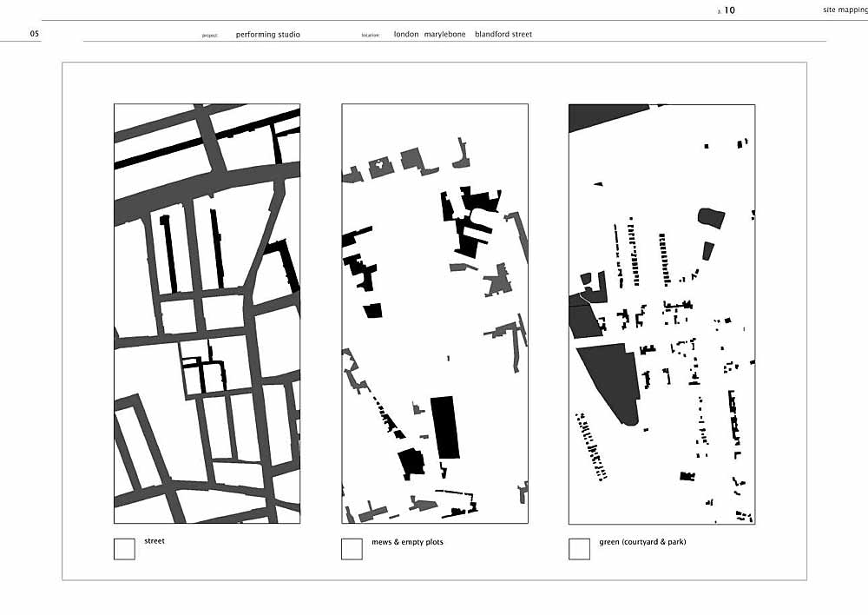
Task: Click the 'street' legend label
Action: click(155, 541)
